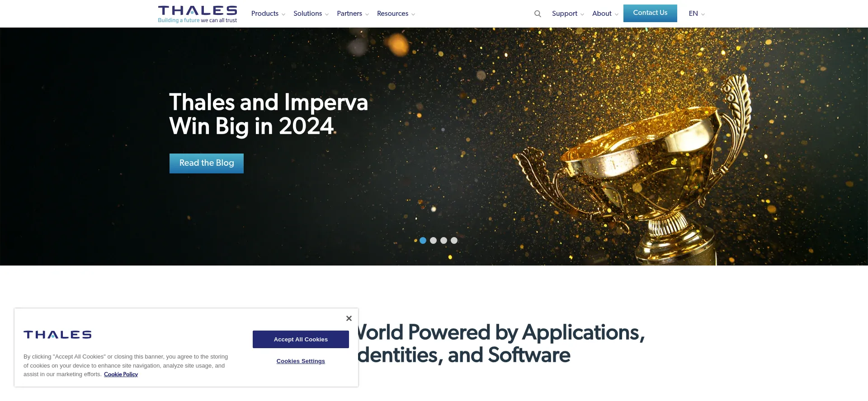
Task: Open the EN language selector
Action: (x=697, y=14)
